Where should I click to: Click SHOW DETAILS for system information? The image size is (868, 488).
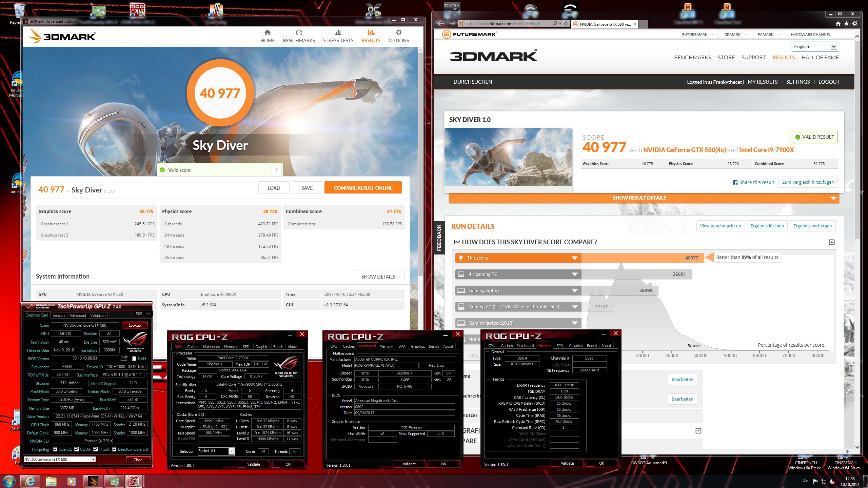pyautogui.click(x=378, y=277)
